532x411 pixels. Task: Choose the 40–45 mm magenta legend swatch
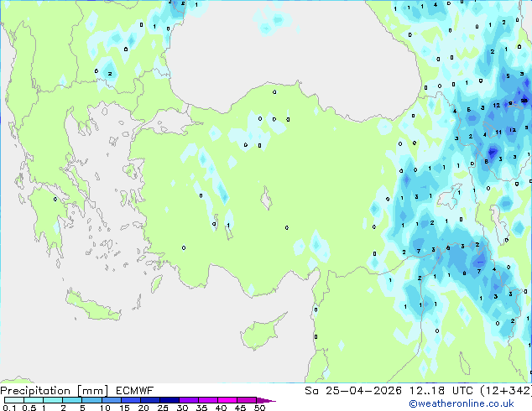tap(227, 400)
